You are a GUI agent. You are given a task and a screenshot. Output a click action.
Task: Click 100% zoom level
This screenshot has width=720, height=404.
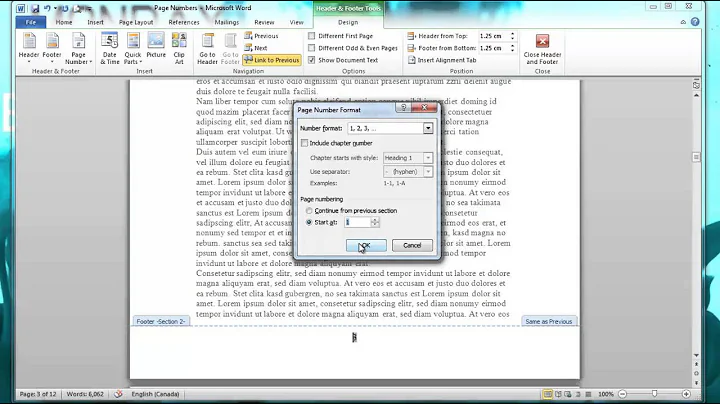pos(606,394)
